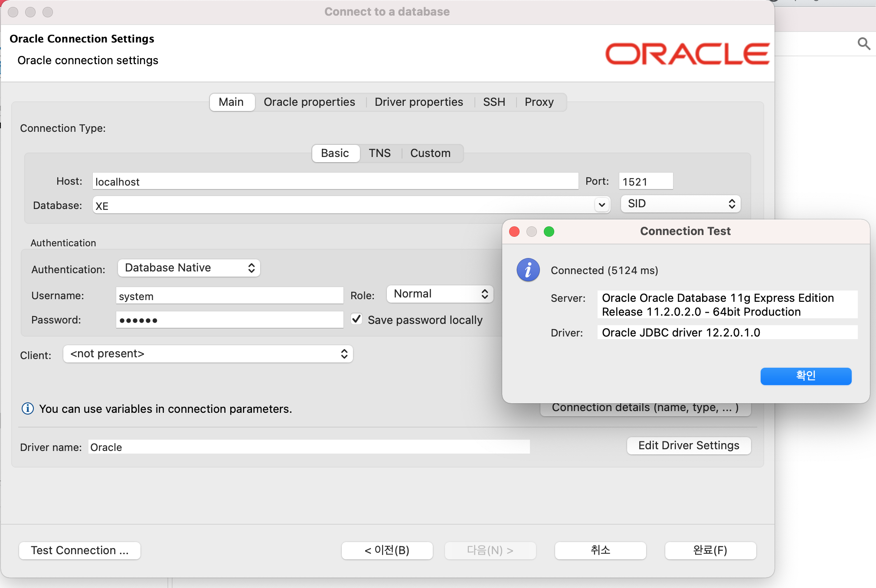Toggle Save password locally checkbox
The height and width of the screenshot is (588, 876).
pyautogui.click(x=356, y=319)
